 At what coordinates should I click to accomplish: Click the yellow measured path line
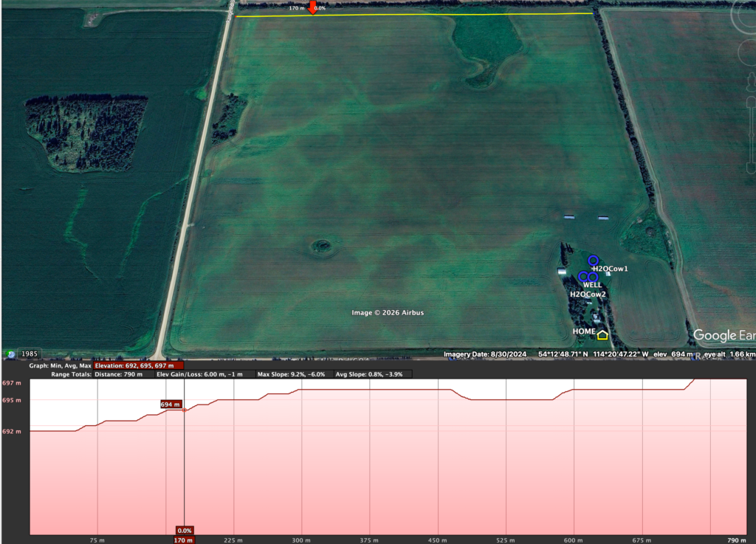click(443, 14)
